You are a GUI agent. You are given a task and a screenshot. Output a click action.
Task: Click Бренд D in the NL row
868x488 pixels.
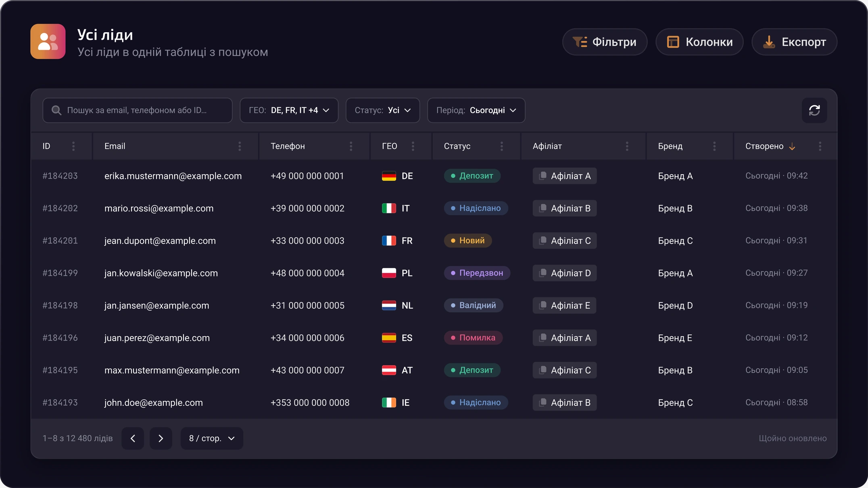pyautogui.click(x=675, y=305)
